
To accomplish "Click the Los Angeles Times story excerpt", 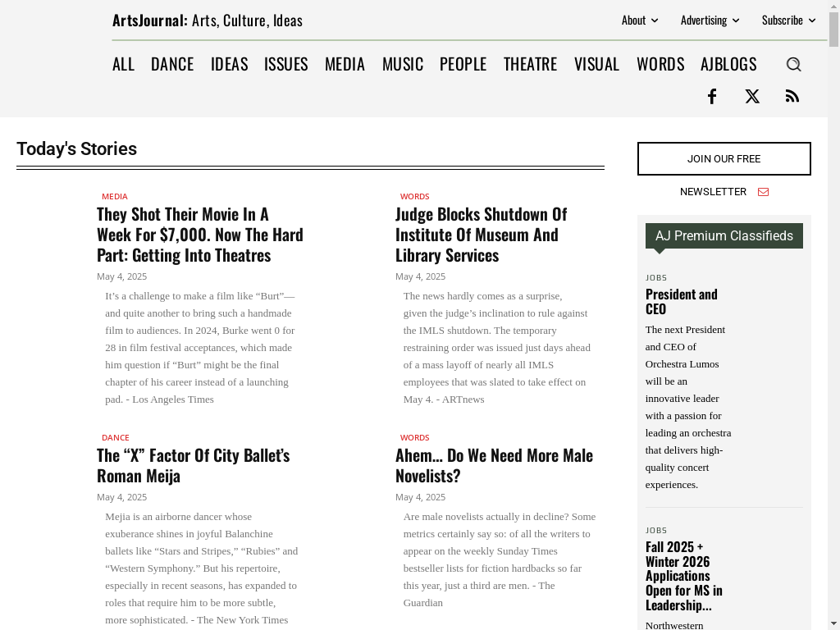I will pos(200,348).
